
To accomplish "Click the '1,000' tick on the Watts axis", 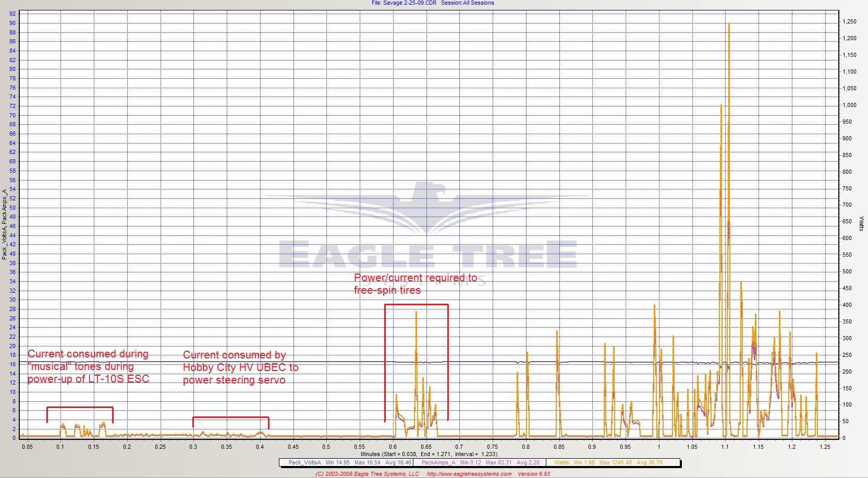I will [849, 105].
